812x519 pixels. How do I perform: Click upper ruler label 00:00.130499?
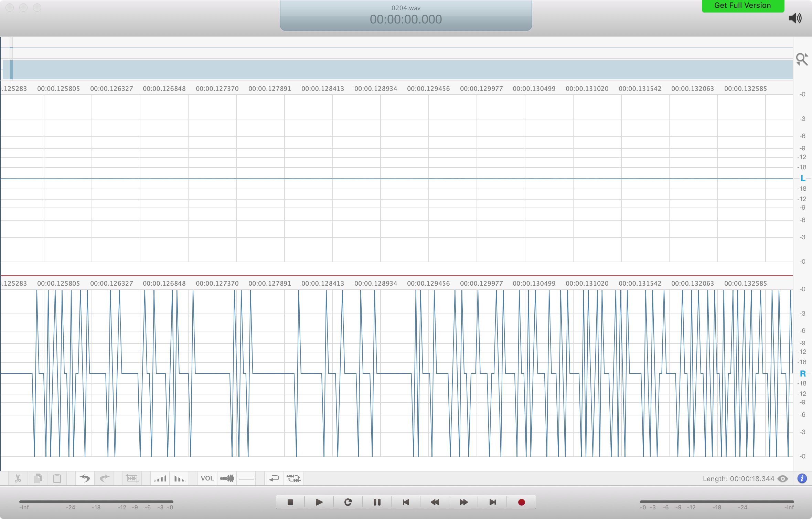click(534, 89)
